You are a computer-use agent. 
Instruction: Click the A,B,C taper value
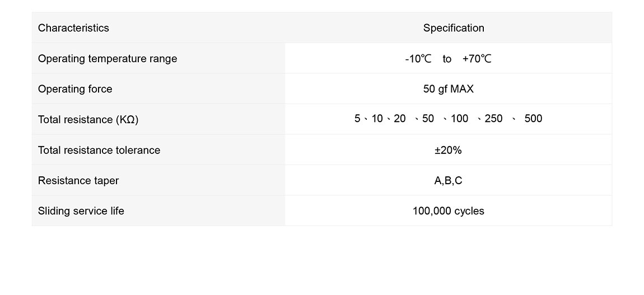[448, 180]
